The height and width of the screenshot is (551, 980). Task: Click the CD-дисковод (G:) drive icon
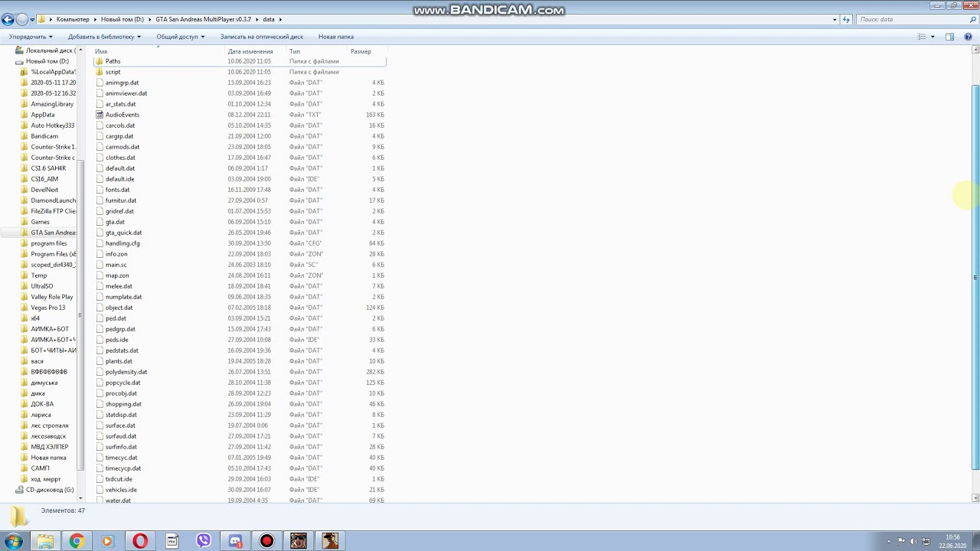pos(20,490)
